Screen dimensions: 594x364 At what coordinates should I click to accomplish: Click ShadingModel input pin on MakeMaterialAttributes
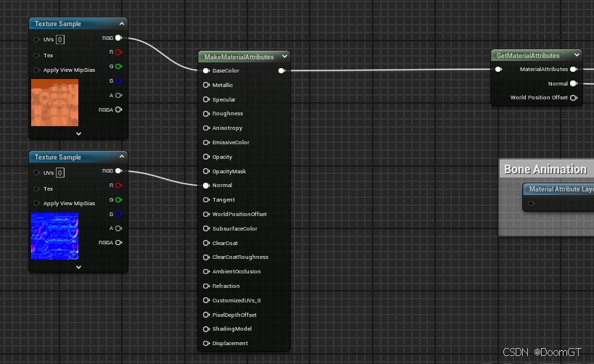coord(206,329)
